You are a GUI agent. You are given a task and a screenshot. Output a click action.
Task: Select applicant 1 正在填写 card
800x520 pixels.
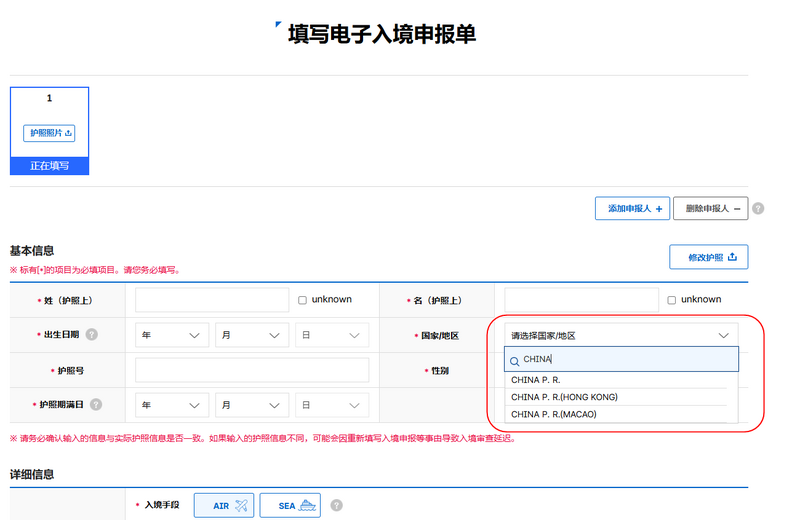(x=49, y=131)
